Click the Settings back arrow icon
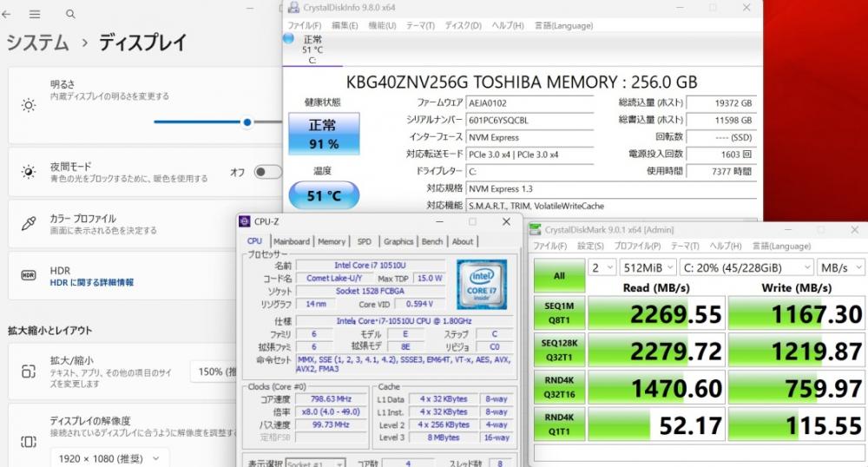 6,15
